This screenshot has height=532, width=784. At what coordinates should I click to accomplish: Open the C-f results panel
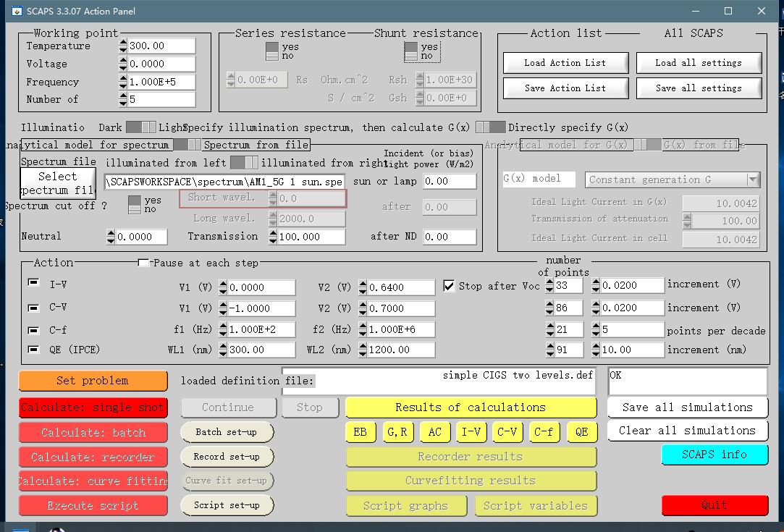point(544,432)
